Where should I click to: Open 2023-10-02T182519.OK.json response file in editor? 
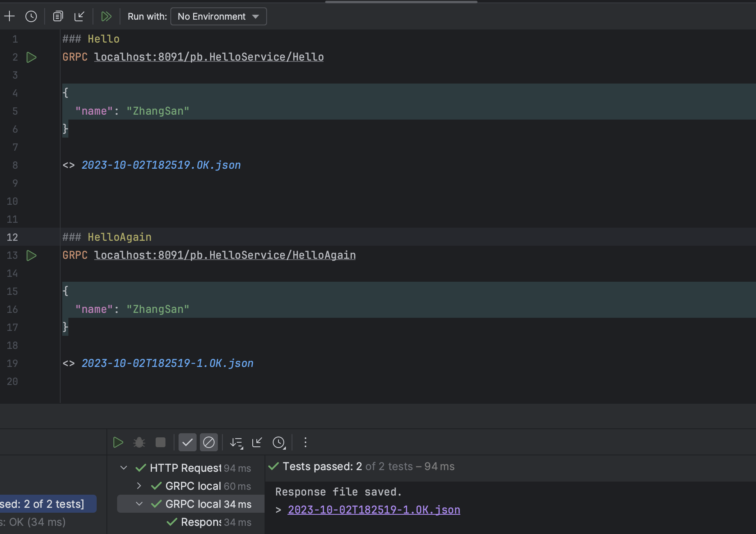[161, 165]
